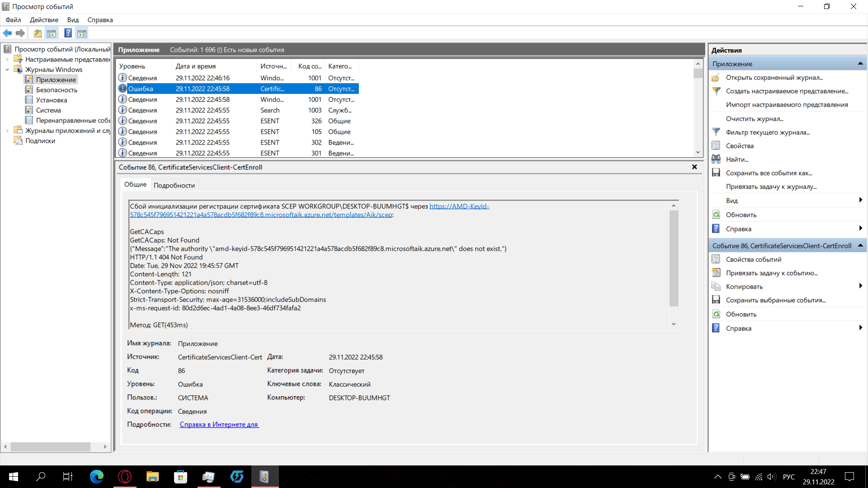The width and height of the screenshot is (868, 488).
Task: Click Привязать задачу к событию icon
Action: tap(716, 273)
